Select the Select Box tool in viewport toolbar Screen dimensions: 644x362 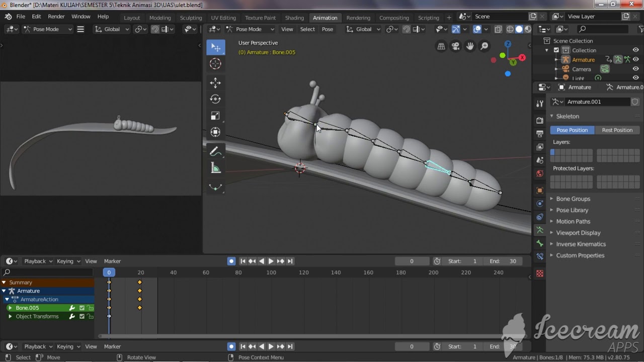(x=215, y=47)
